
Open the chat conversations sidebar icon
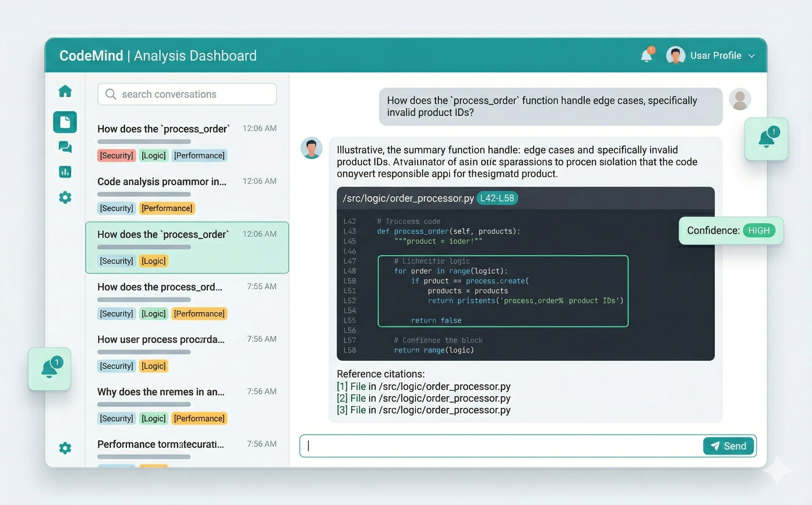(65, 147)
